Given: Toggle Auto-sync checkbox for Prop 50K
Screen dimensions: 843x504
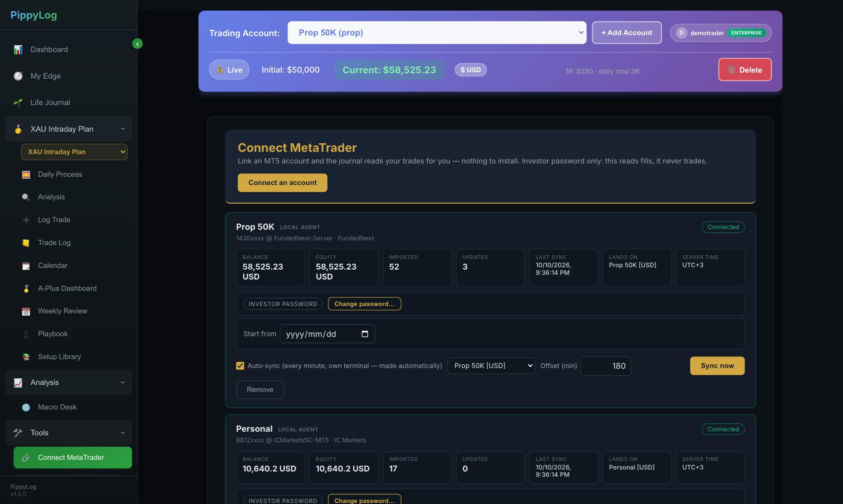Looking at the screenshot, I should click(240, 366).
